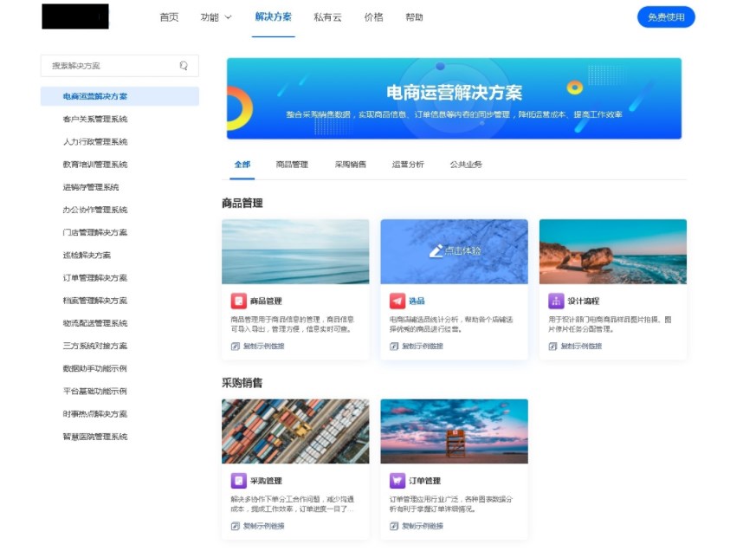Screen dimensions: 756x551
Task: Click the purple 设计流程 icon
Action: 556,301
